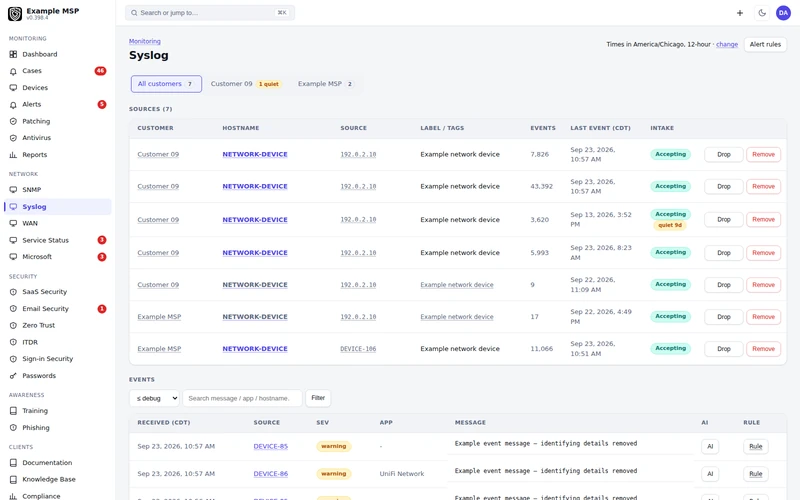Open Compliance in the sidebar
Screen dimensions: 800x500
(x=57, y=495)
